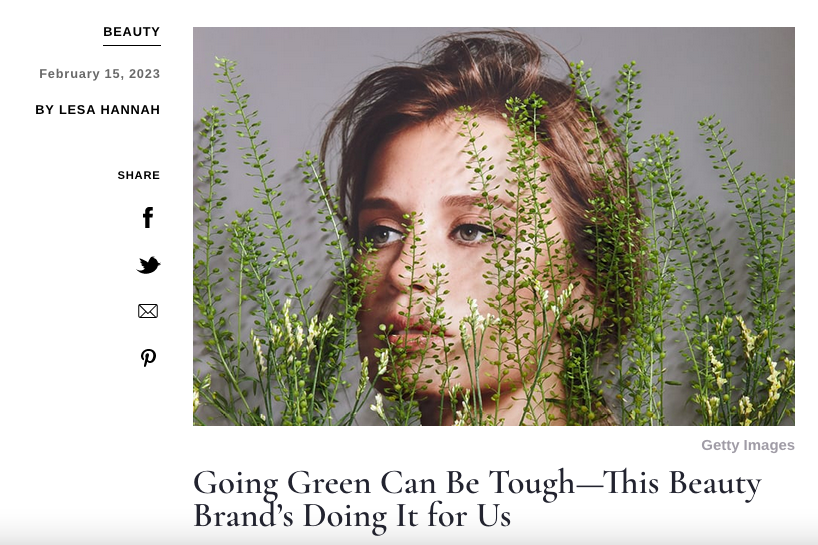Viewport: 818px width, 545px height.
Task: Click the Getty Images photo credit
Action: (x=748, y=445)
